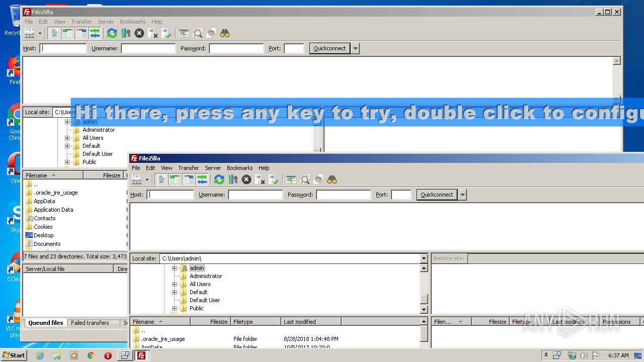The image size is (644, 362).
Task: Click Password field in front FileZilla window
Action: (x=343, y=195)
